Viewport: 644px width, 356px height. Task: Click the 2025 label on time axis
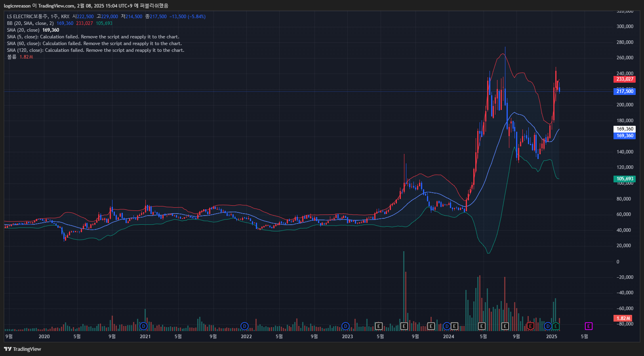(551, 337)
